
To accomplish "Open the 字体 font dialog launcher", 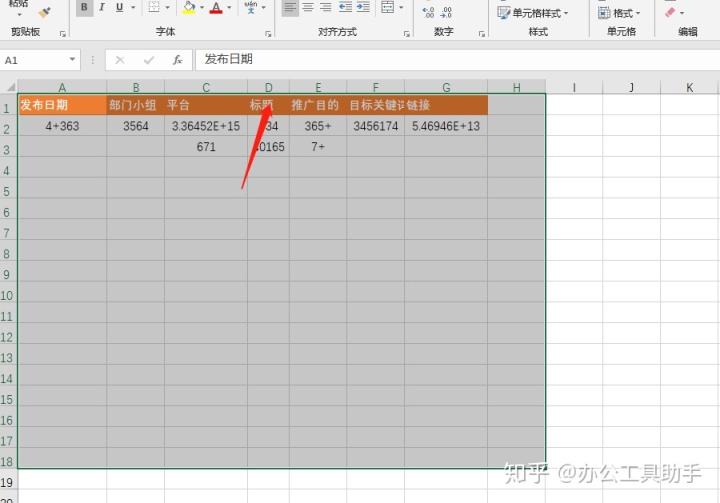I will pyautogui.click(x=268, y=34).
